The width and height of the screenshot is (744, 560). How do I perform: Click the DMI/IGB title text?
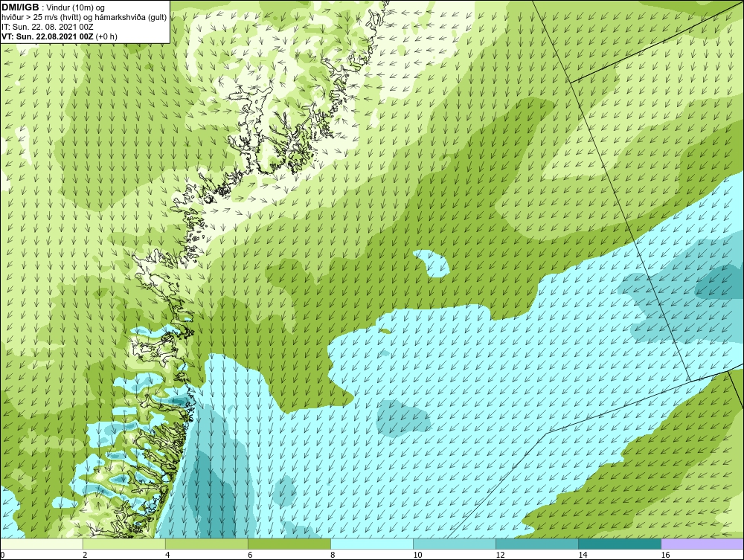pyautogui.click(x=20, y=7)
